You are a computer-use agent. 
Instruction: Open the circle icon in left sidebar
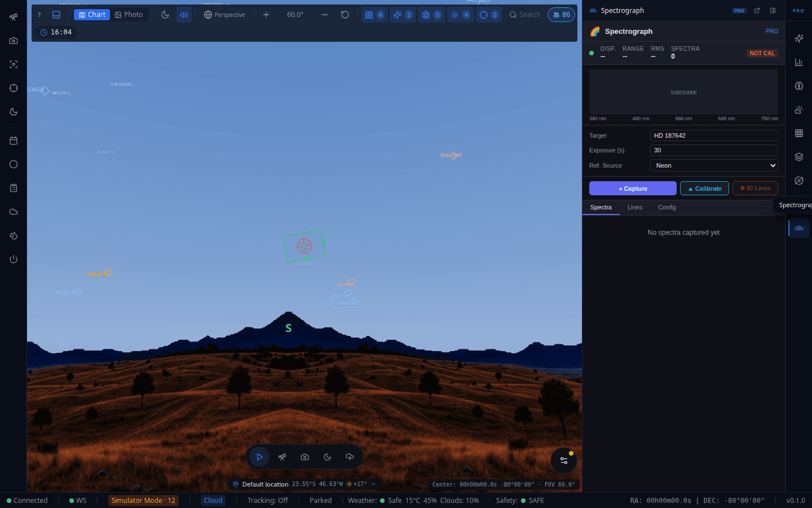coord(14,164)
